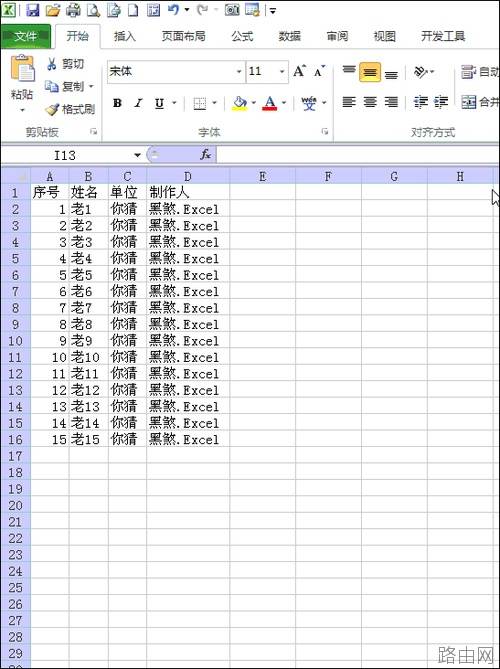Screen dimensions: 500x669
Task: Toggle Underline formatting
Action: [159, 103]
